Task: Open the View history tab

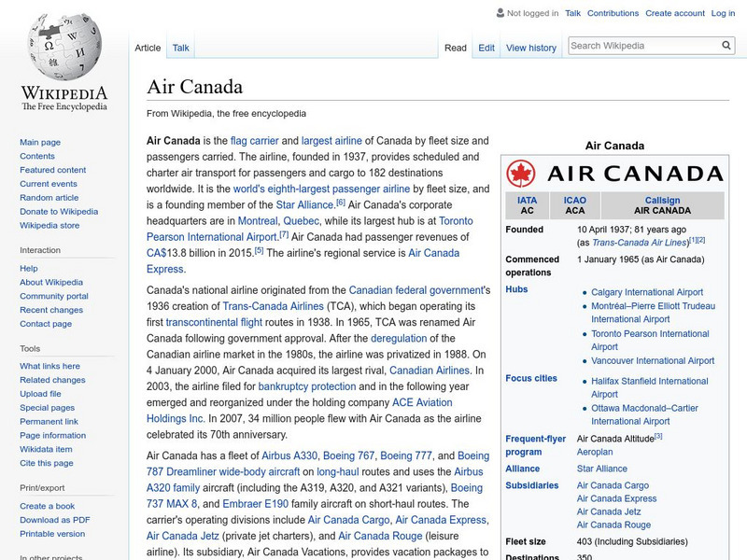Action: (x=531, y=48)
